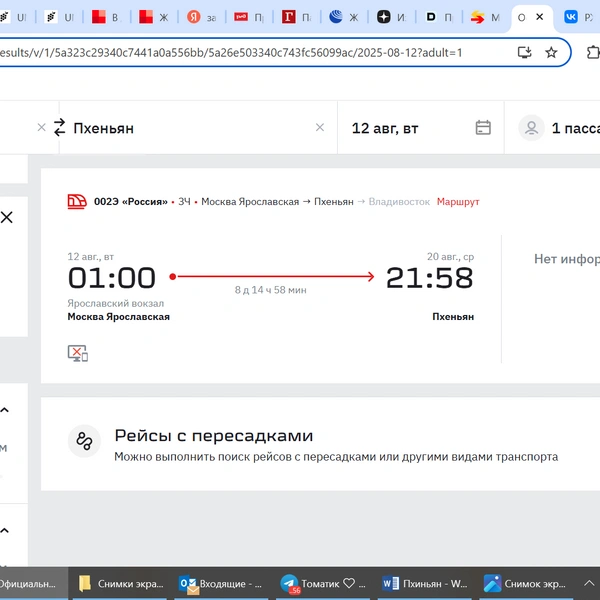Open browser extensions puzzle icon
600x600 pixels.
point(593,52)
